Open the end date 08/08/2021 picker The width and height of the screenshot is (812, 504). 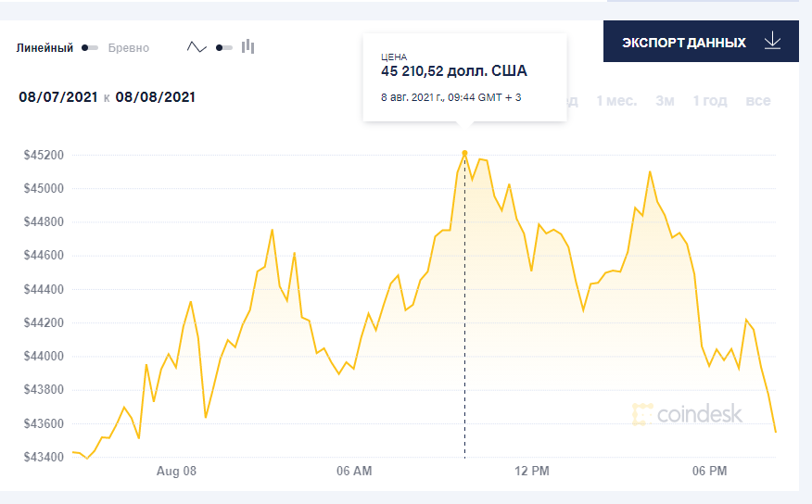pos(155,97)
